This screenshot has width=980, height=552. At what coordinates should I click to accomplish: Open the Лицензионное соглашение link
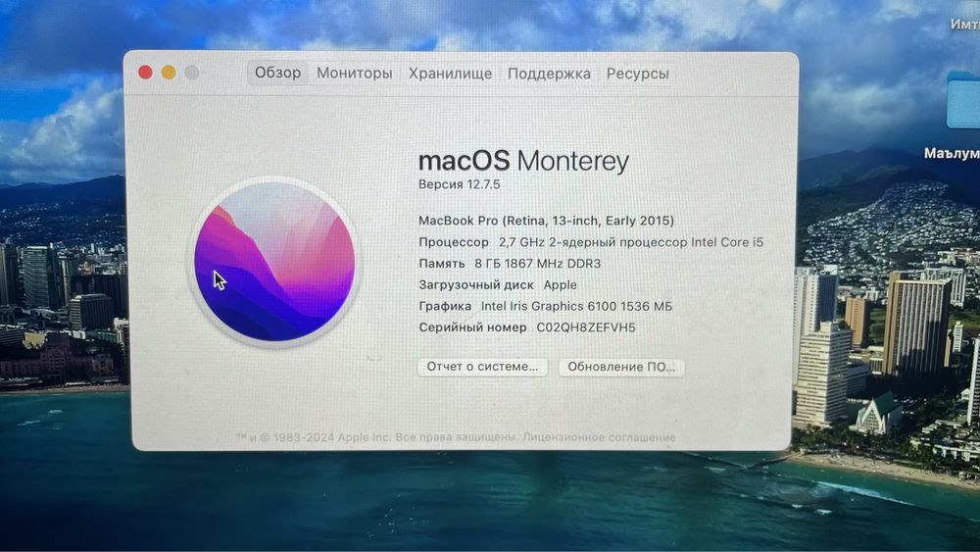pos(599,437)
